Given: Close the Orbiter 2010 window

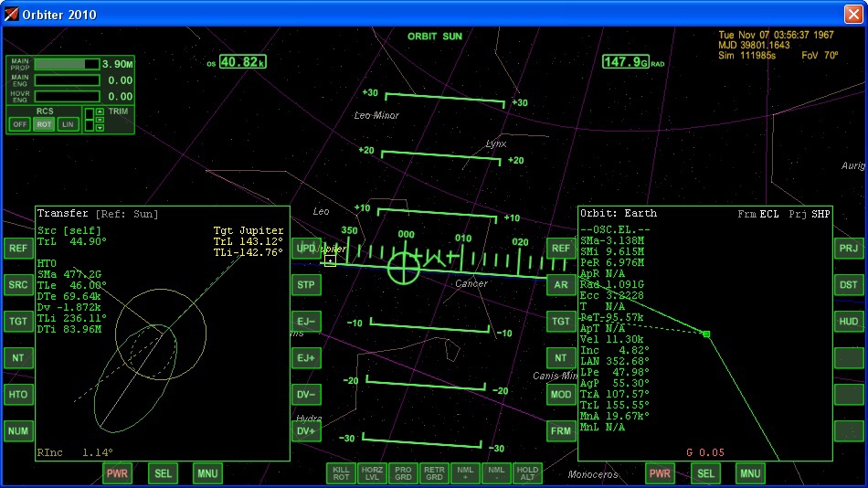Looking at the screenshot, I should [853, 14].
